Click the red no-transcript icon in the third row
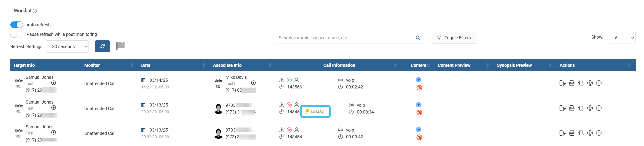This screenshot has height=146, width=644. [x=419, y=137]
